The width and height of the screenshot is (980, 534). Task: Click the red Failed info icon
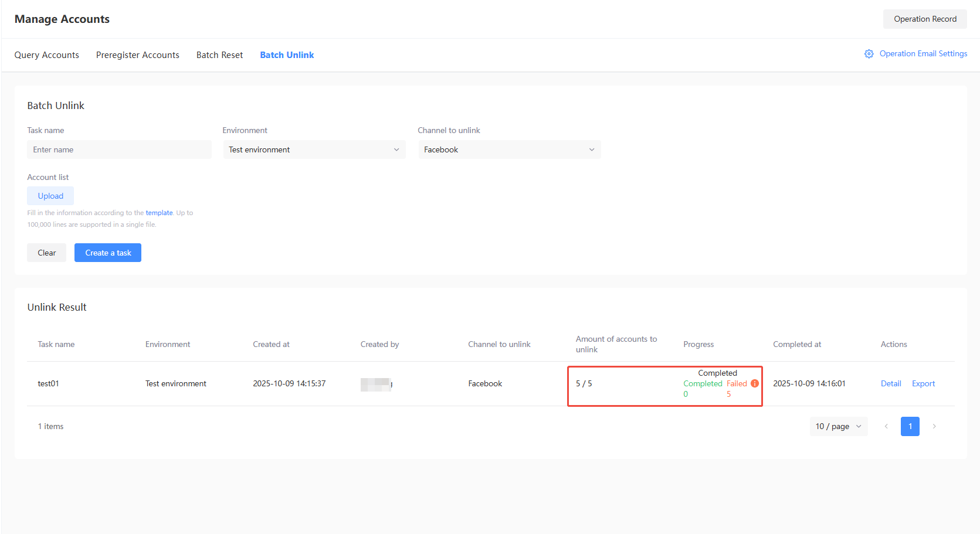point(755,383)
